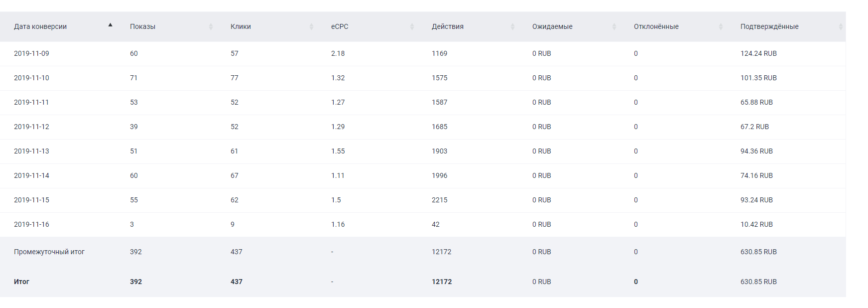
Task: Select the 2019-11-12 row date
Action: click(31, 127)
